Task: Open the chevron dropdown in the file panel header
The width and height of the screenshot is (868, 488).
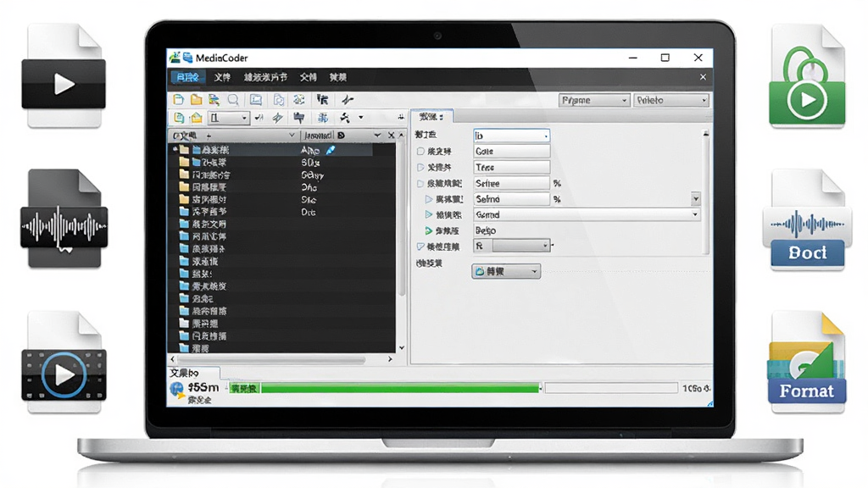Action: tap(292, 136)
